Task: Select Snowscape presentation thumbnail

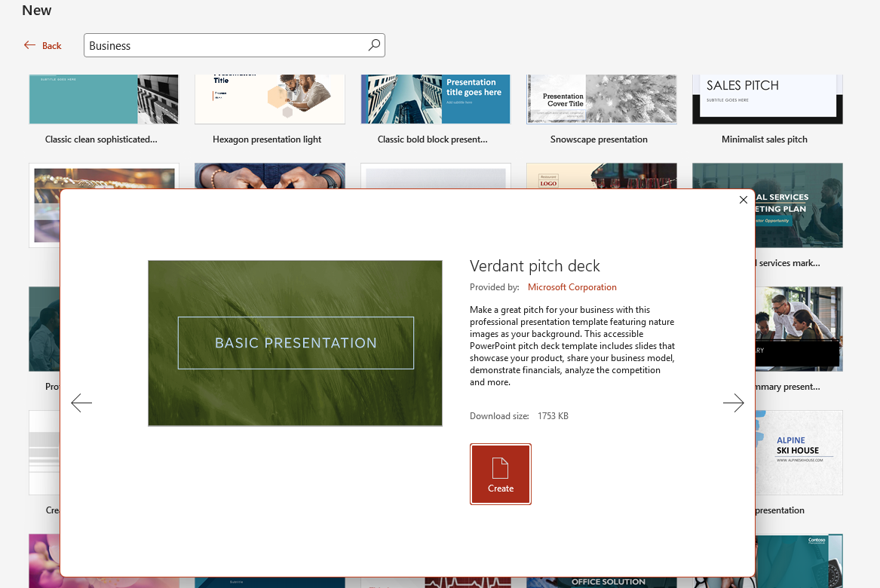Action: (602, 99)
